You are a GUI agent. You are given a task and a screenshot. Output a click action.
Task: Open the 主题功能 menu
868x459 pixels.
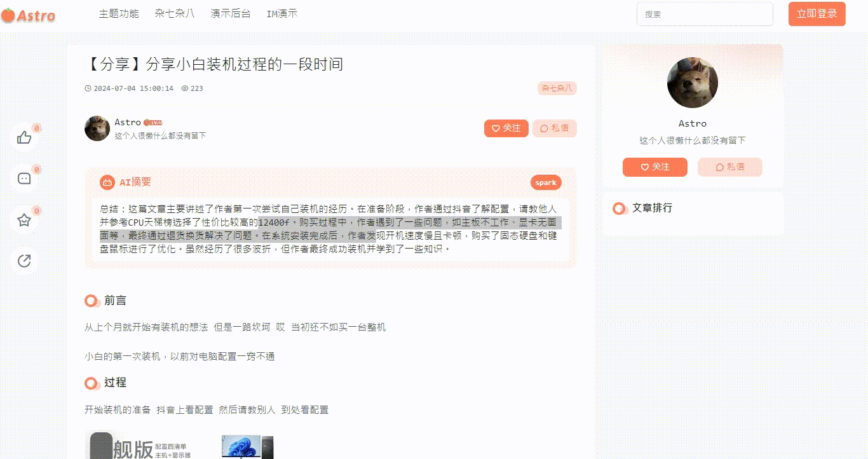(x=119, y=13)
